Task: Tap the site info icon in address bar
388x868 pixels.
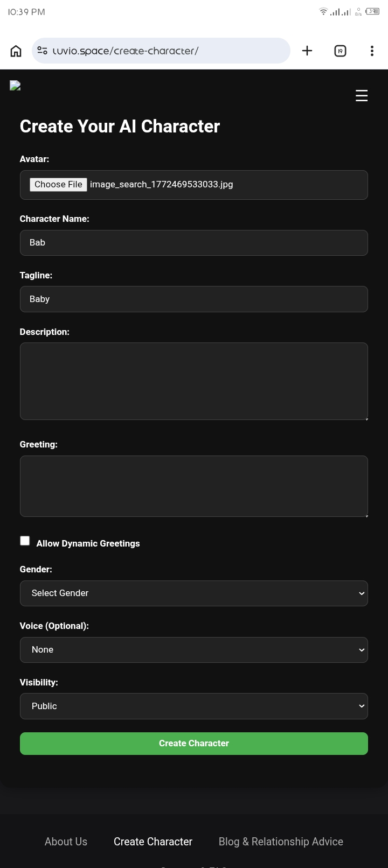Action: click(x=42, y=51)
